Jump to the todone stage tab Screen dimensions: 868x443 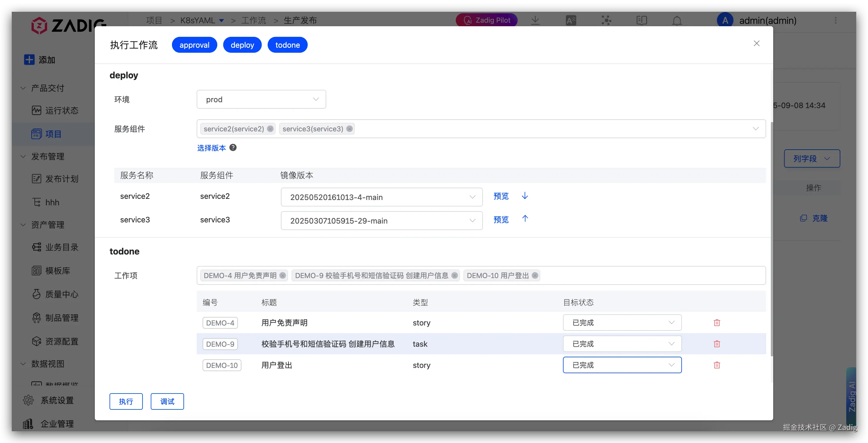point(287,45)
